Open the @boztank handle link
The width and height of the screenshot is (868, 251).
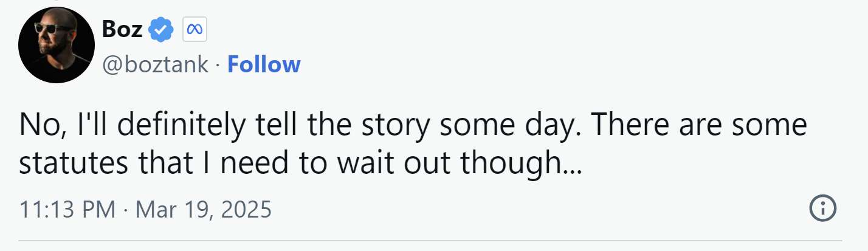click(x=155, y=64)
